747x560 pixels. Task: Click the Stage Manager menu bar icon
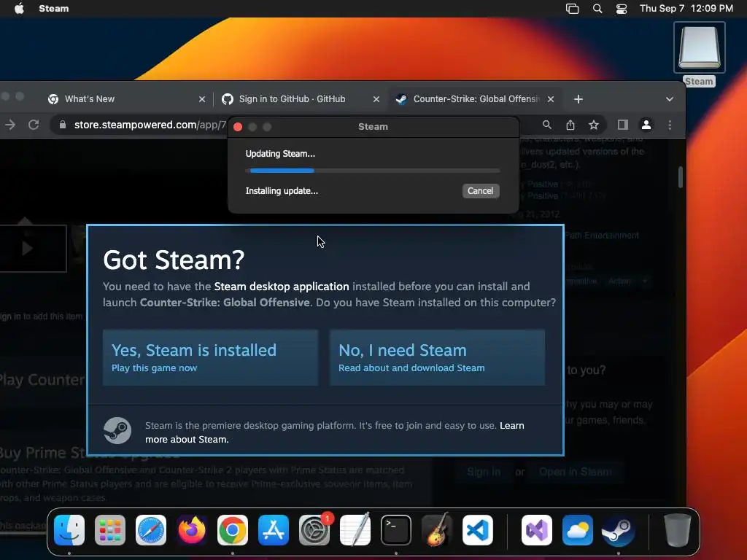coord(572,8)
